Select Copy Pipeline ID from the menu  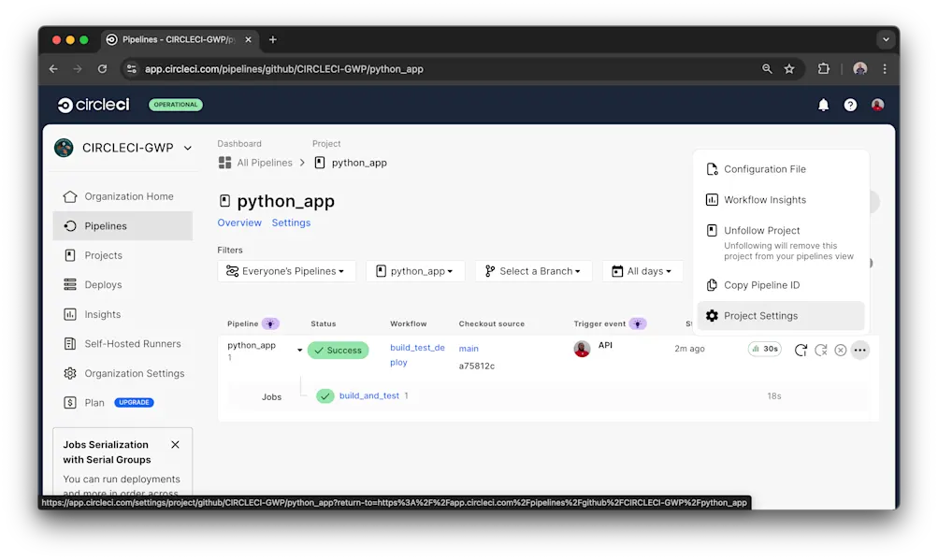tap(781, 285)
